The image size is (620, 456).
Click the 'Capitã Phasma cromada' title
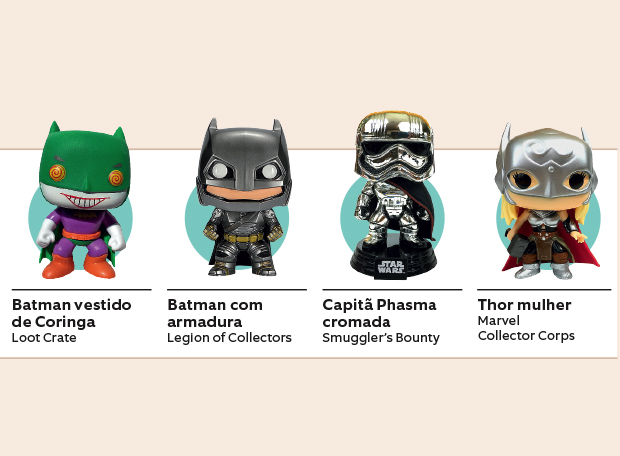379,313
